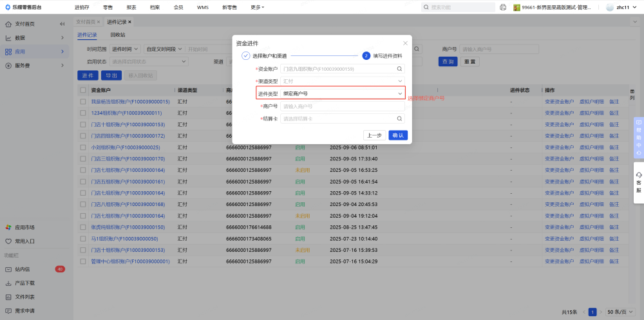Click the 上一步 button
Viewport: 644px width, 320px height.
point(374,135)
